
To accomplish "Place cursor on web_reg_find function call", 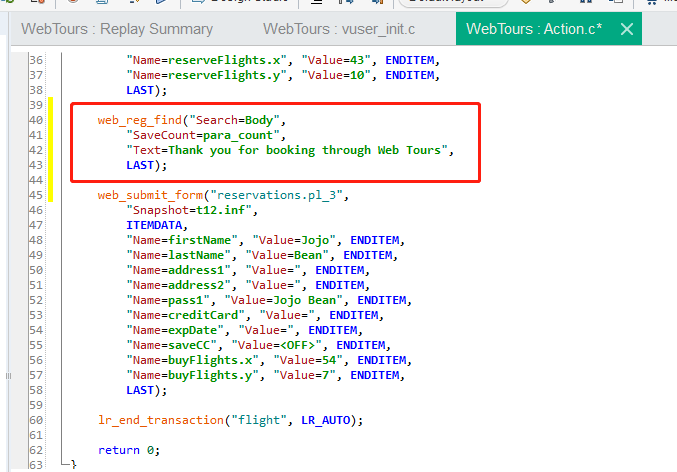I will [140, 120].
